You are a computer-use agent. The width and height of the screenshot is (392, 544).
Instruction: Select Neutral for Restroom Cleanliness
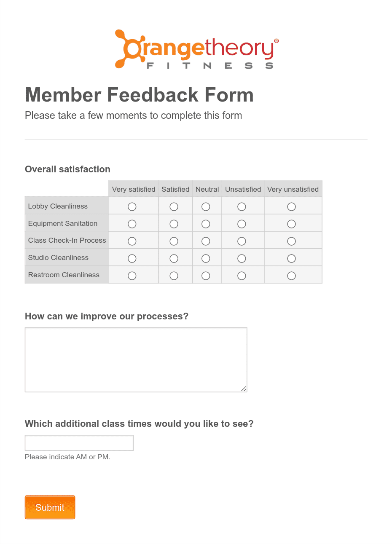coord(205,275)
